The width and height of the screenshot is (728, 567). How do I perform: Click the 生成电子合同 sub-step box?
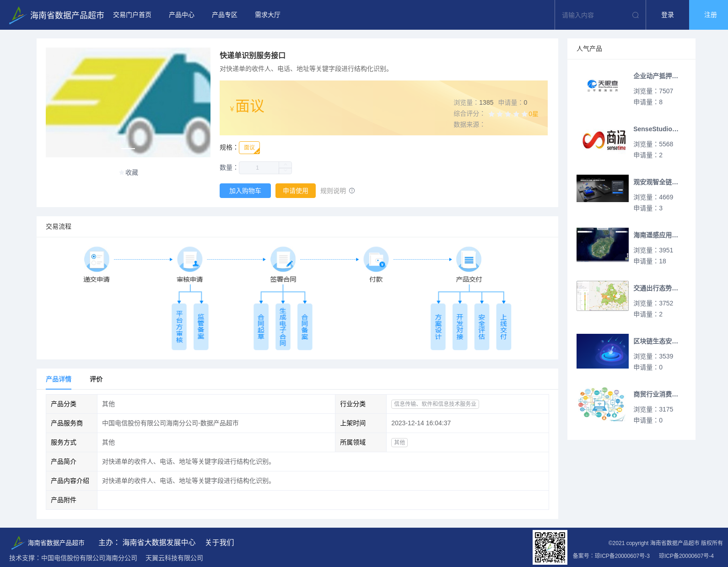pyautogui.click(x=283, y=327)
